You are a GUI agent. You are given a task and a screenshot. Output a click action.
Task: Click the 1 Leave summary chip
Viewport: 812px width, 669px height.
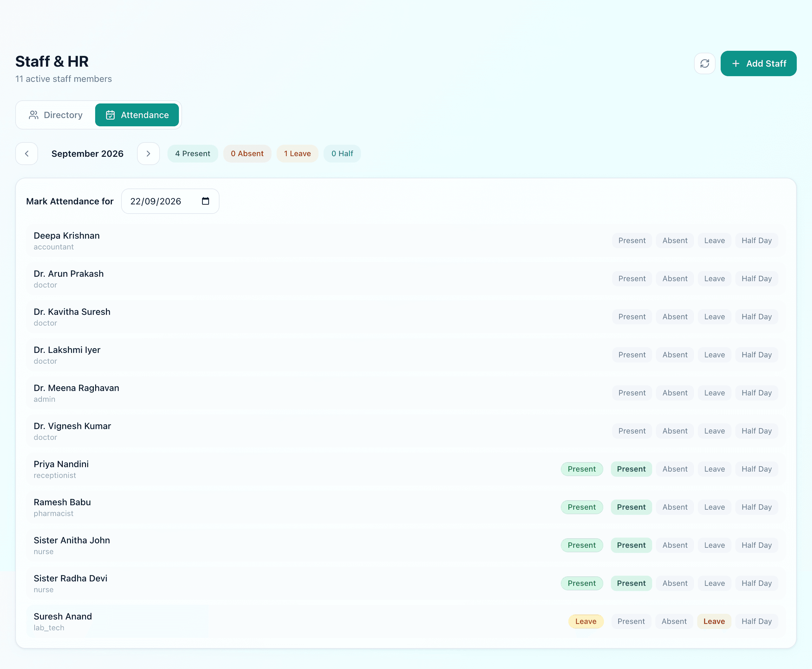point(298,153)
